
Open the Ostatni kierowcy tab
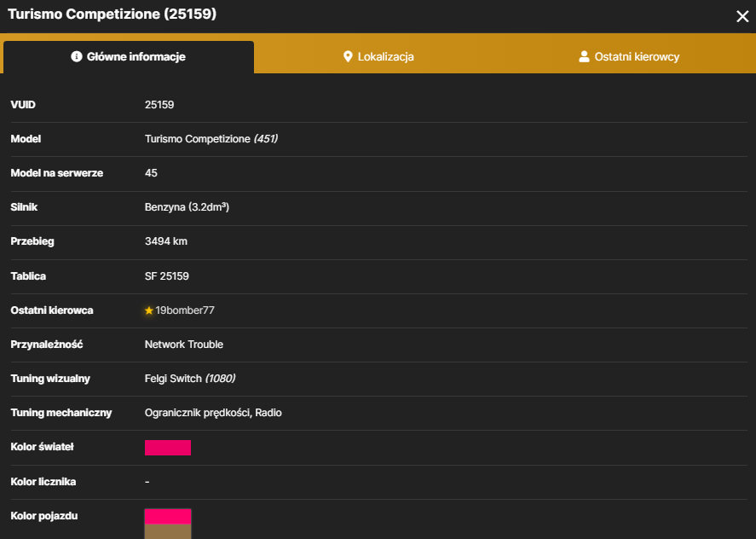click(x=629, y=56)
